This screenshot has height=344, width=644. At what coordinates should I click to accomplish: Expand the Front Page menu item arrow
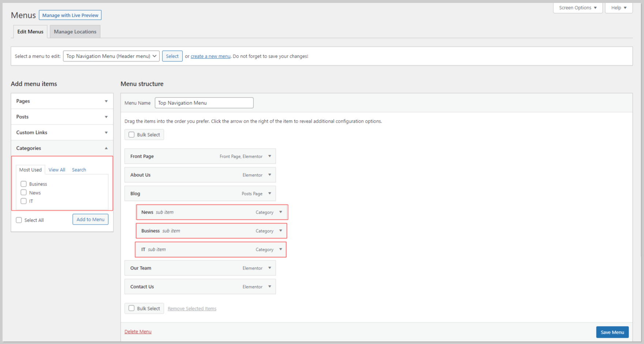[270, 156]
